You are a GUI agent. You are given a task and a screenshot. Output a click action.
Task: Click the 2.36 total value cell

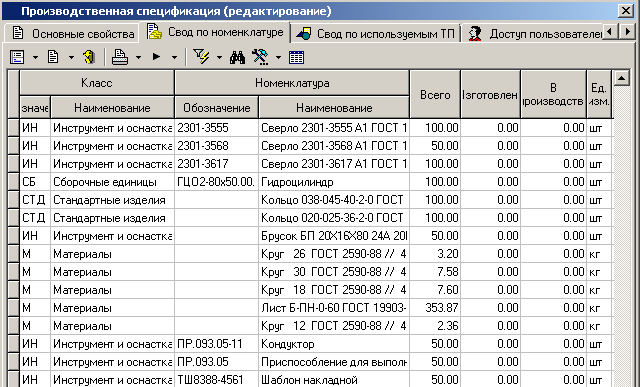(x=435, y=326)
